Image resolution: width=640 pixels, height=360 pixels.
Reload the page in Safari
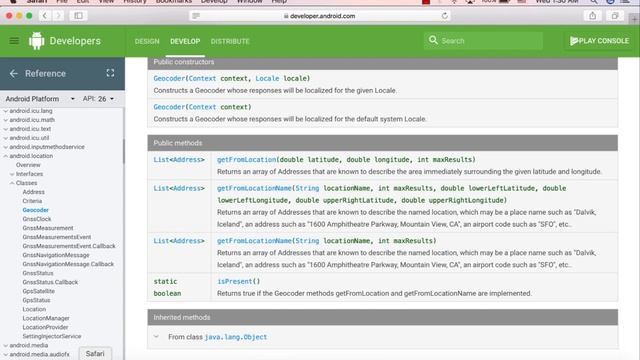(444, 16)
